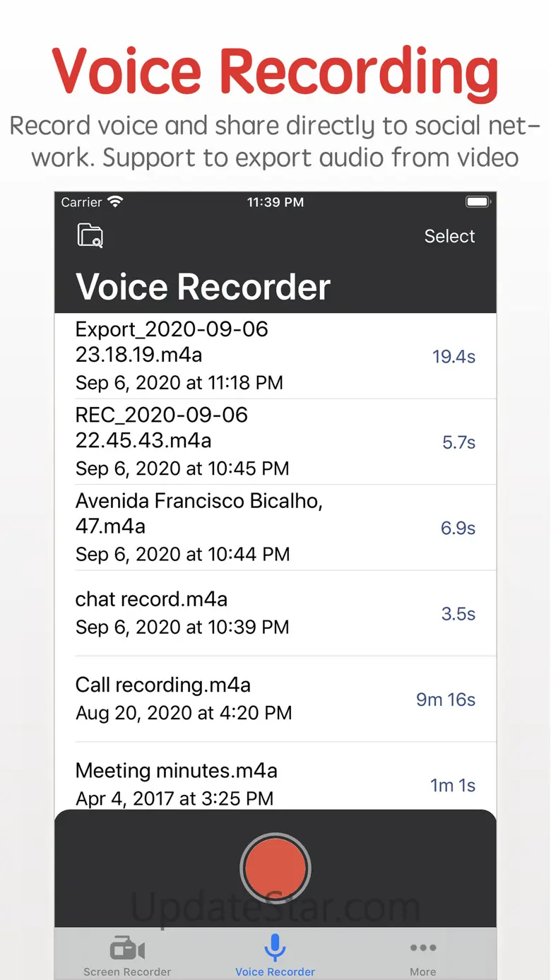551x980 pixels.
Task: Open the More three-dots icon
Action: point(422,948)
